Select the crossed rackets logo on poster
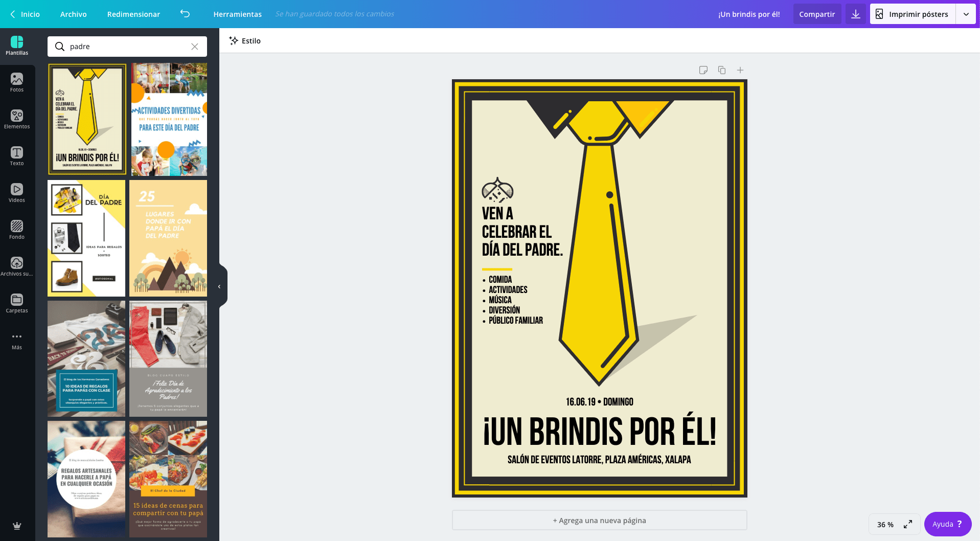Viewport: 980px width, 541px height. click(497, 190)
